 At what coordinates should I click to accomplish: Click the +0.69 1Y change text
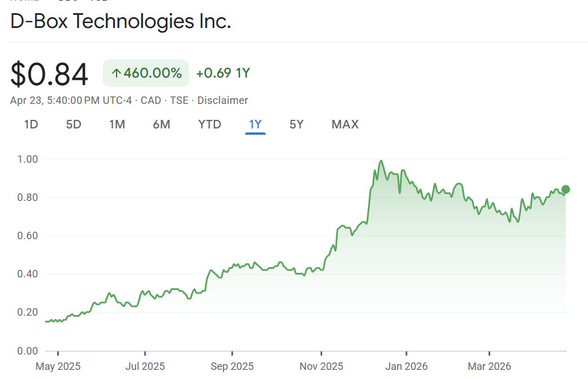223,74
